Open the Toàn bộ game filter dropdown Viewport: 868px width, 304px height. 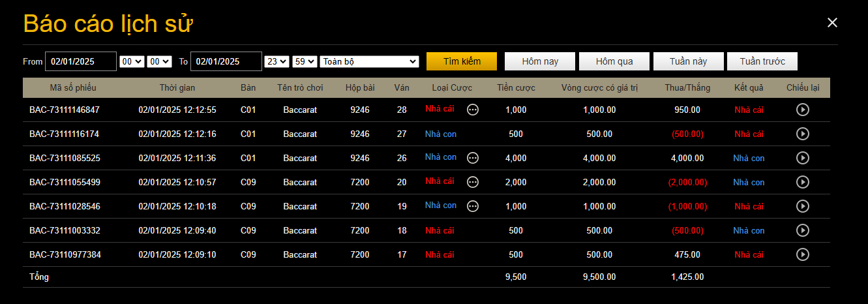[369, 61]
